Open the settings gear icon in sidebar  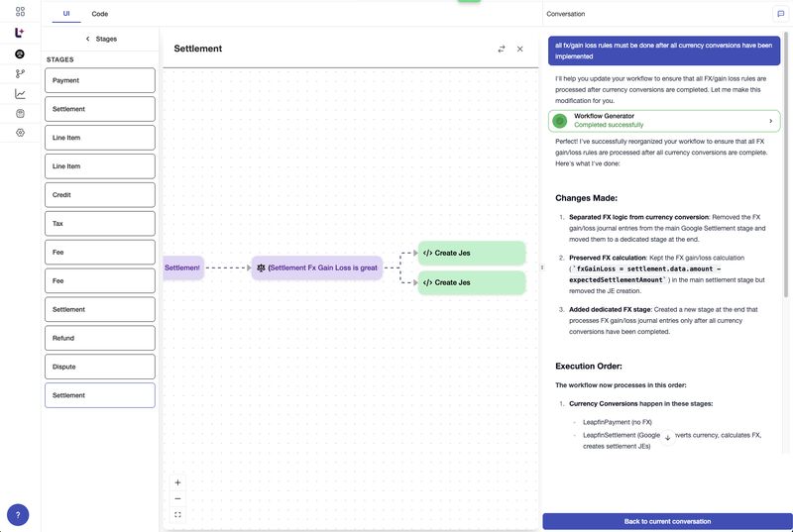click(x=20, y=133)
